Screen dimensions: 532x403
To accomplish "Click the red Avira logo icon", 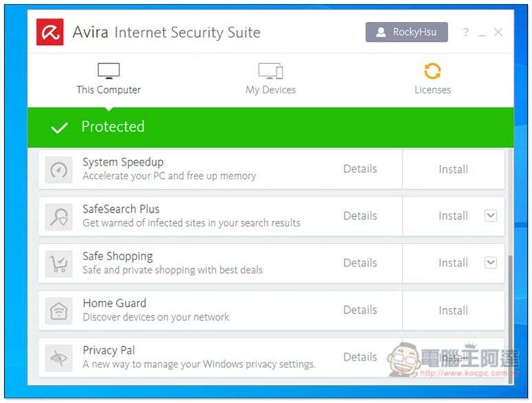I will [x=50, y=32].
